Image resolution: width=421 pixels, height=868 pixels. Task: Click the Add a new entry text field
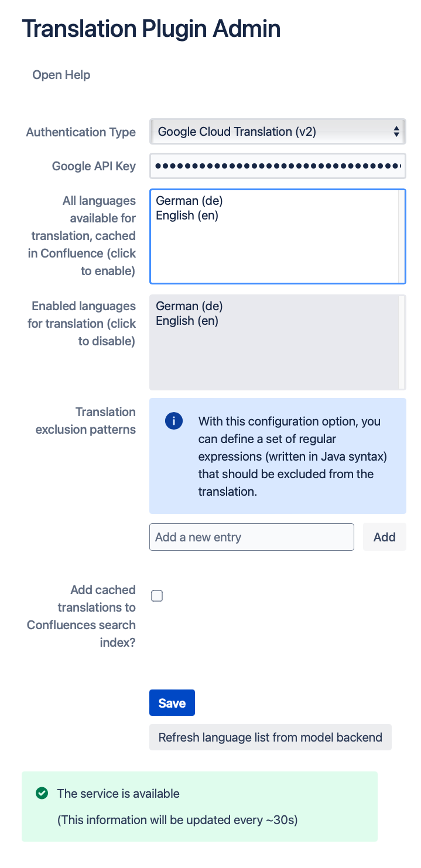(252, 537)
